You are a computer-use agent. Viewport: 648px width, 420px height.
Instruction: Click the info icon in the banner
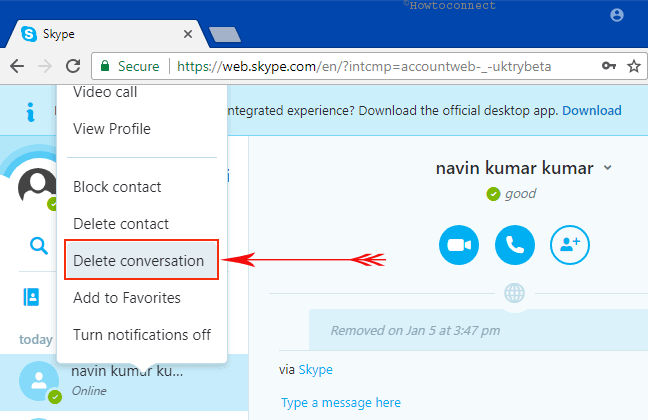pos(30,112)
